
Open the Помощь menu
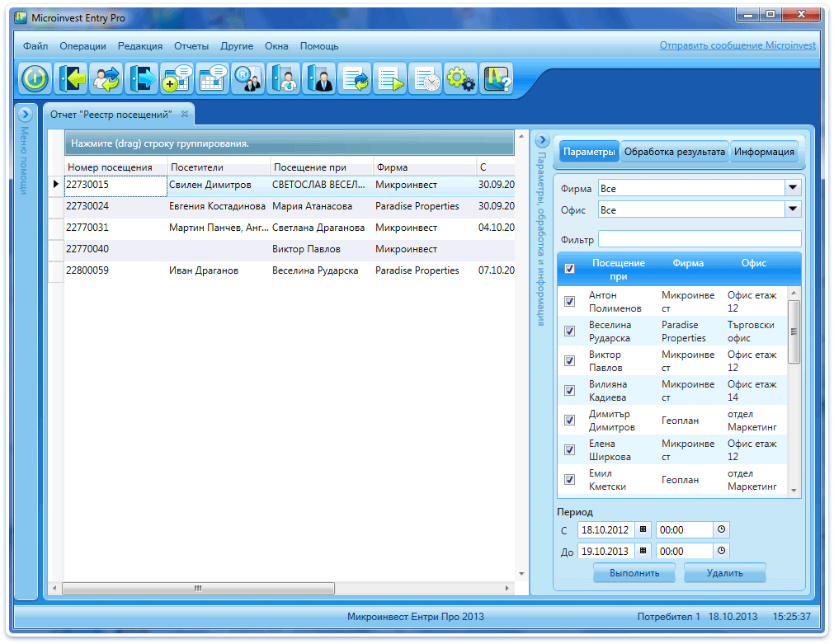[x=319, y=45]
